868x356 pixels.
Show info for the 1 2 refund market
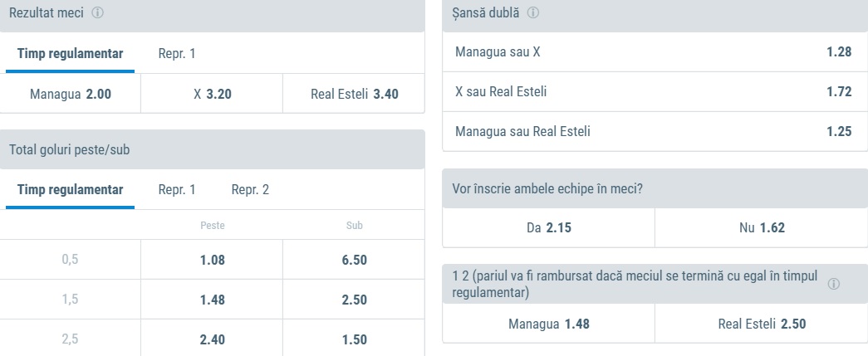point(834,284)
